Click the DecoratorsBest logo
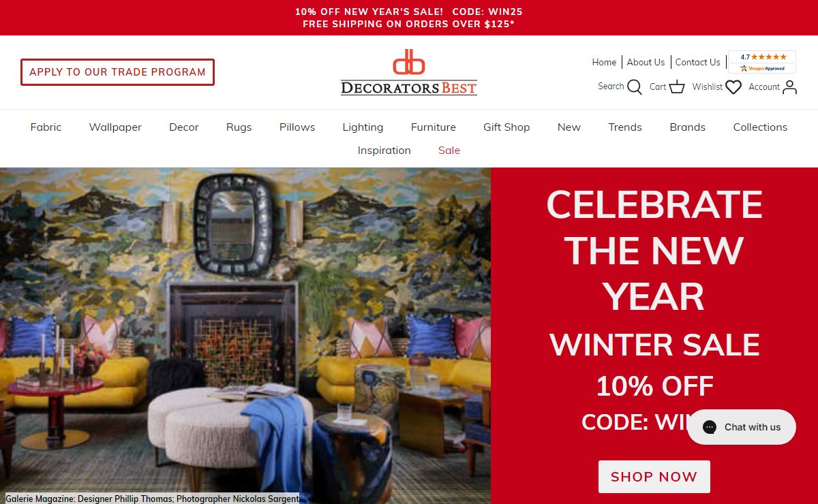Screen dimensions: 818x504 409,72
